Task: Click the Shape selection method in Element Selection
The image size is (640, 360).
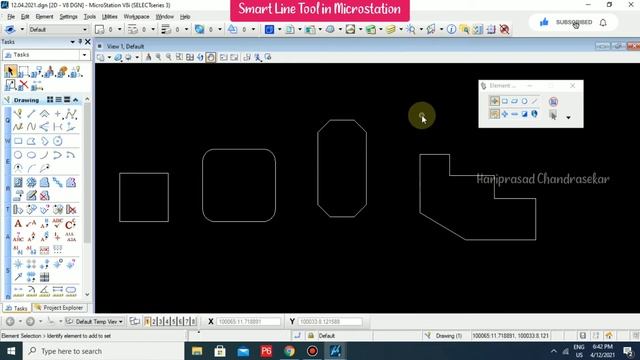Action: [515, 101]
